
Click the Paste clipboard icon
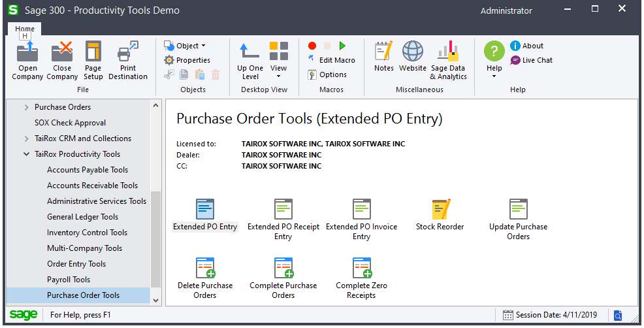tap(200, 74)
